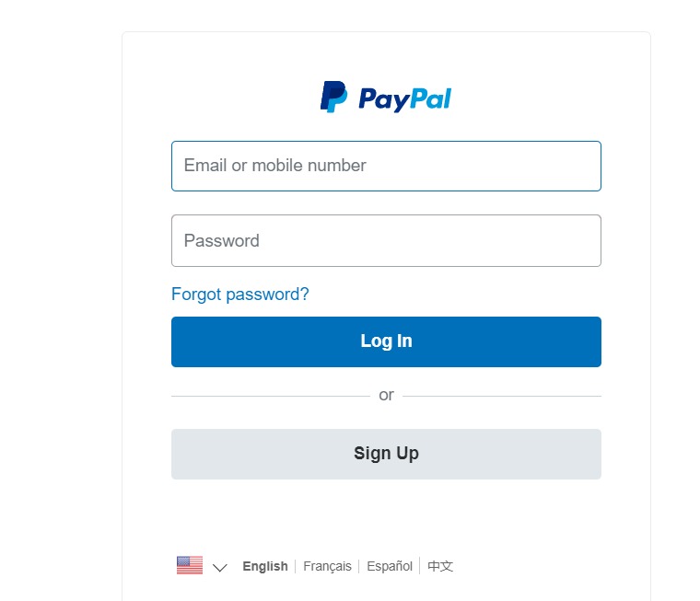Switch language to Español
Image resolution: width=700 pixels, height=601 pixels.
click(x=390, y=566)
